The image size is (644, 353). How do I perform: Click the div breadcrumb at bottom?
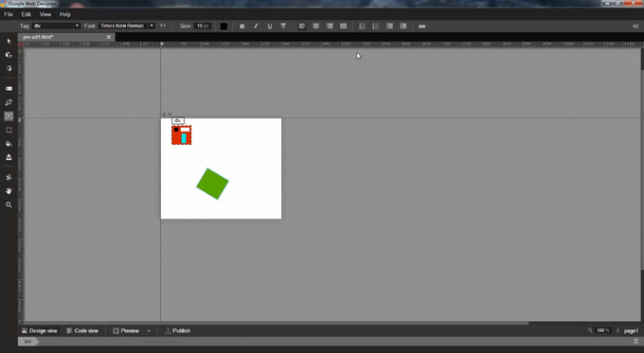click(27, 342)
